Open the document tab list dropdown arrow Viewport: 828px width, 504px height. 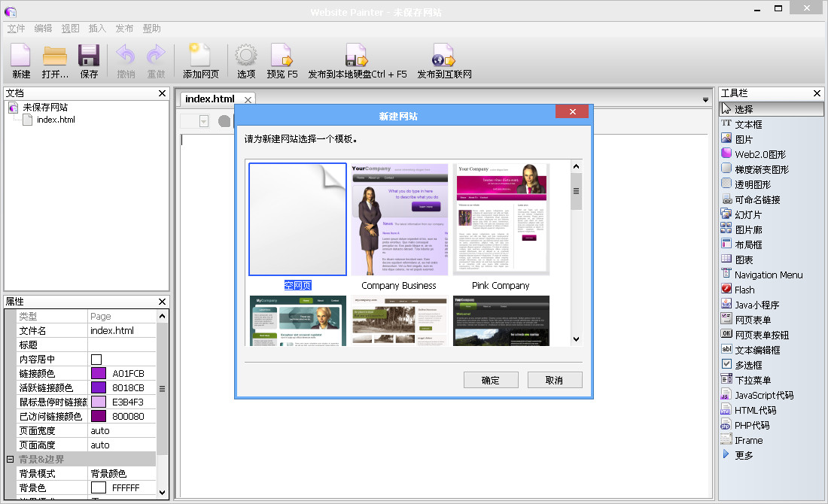(x=705, y=100)
